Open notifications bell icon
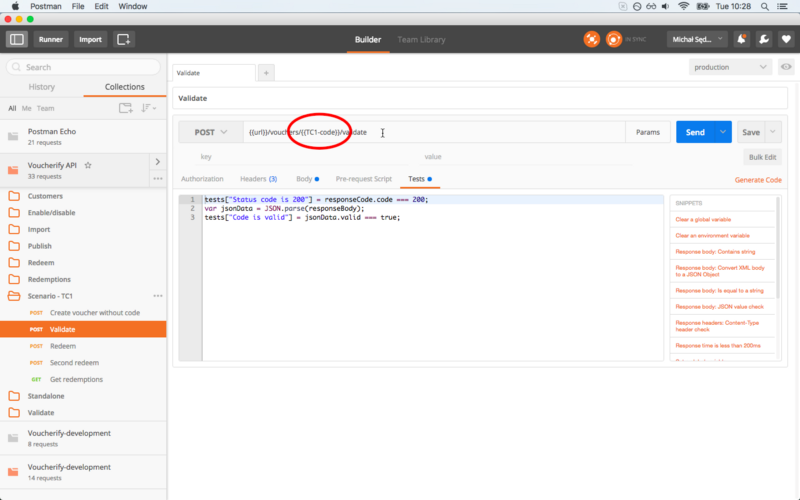Image resolution: width=800 pixels, height=500 pixels. pos(741,39)
